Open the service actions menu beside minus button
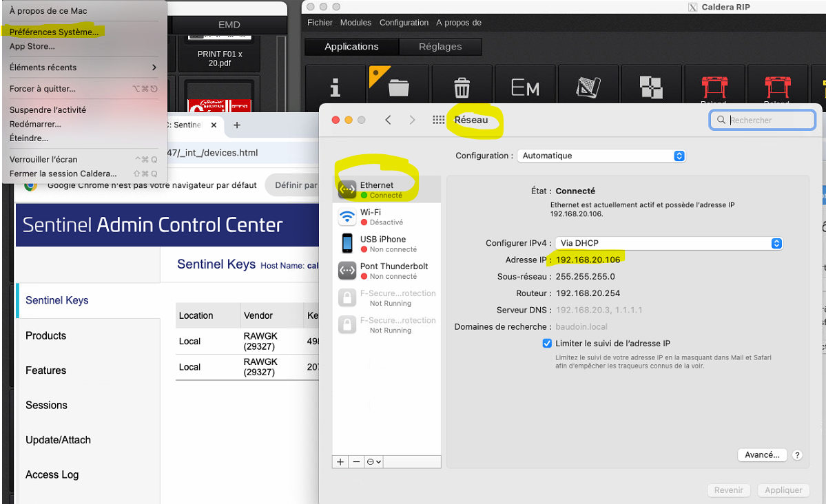Image resolution: width=826 pixels, height=504 pixels. click(374, 462)
